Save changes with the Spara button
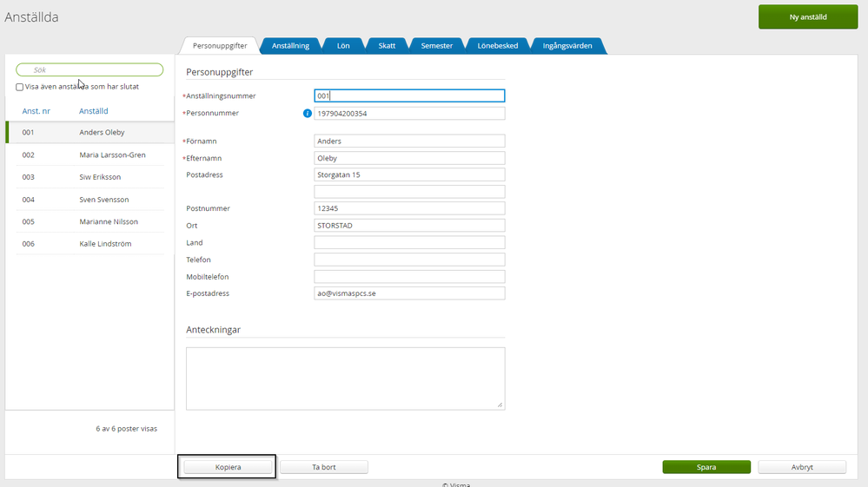 tap(706, 467)
